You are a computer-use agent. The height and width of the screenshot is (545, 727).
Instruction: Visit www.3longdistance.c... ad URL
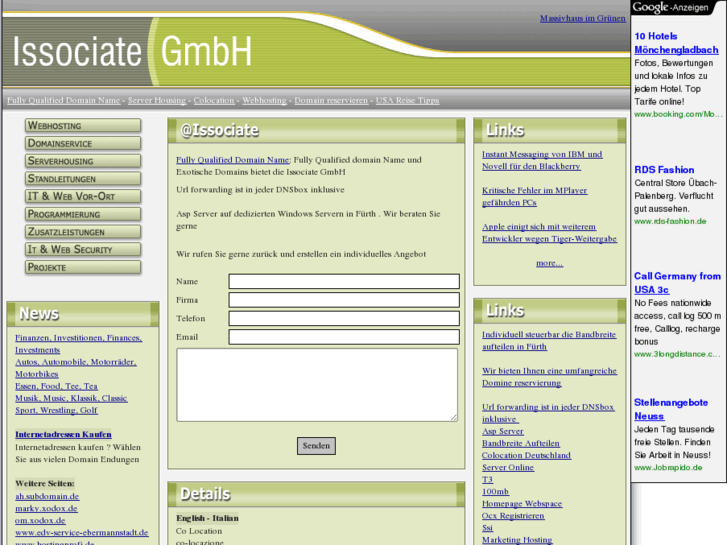[677, 354]
